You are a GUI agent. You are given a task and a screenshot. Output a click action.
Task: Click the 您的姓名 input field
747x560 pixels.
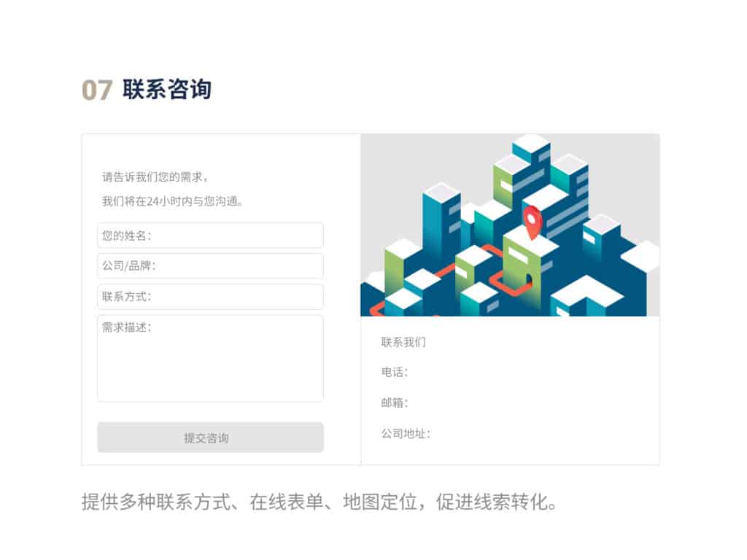[210, 236]
